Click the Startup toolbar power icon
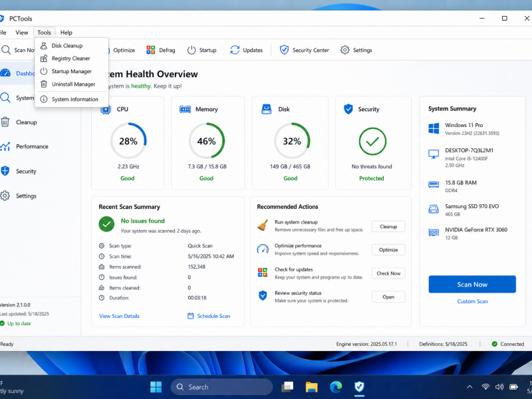This screenshot has width=532, height=399. (192, 51)
